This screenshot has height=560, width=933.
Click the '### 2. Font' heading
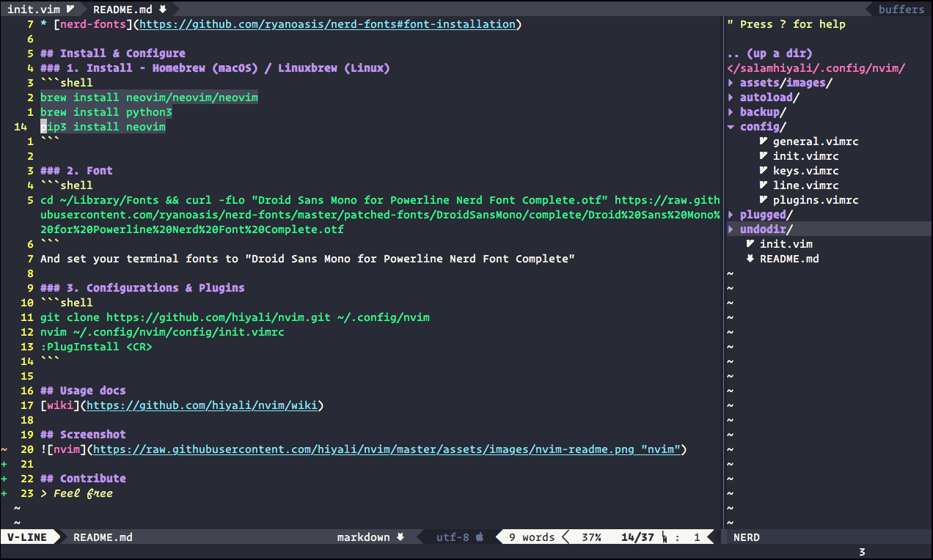76,171
